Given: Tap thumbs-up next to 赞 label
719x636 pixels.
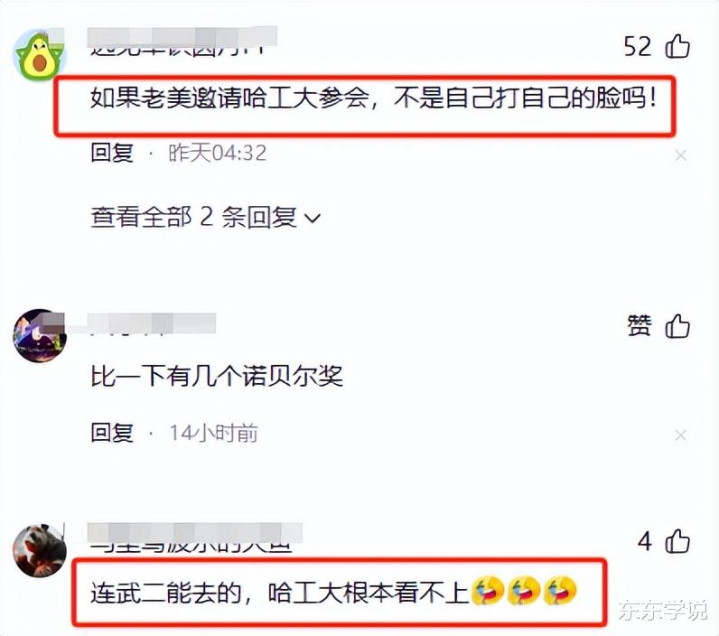Looking at the screenshot, I should click(x=677, y=326).
